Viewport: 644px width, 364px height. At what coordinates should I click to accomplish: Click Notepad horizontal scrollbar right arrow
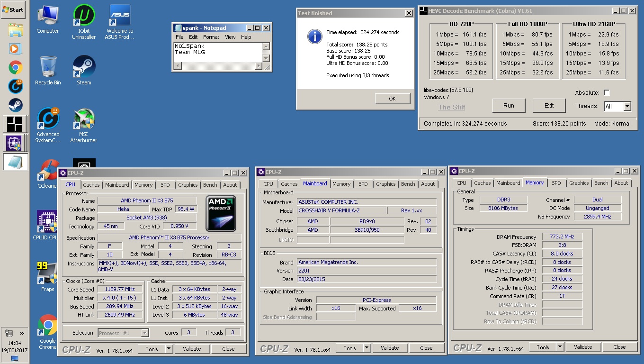tap(259, 66)
